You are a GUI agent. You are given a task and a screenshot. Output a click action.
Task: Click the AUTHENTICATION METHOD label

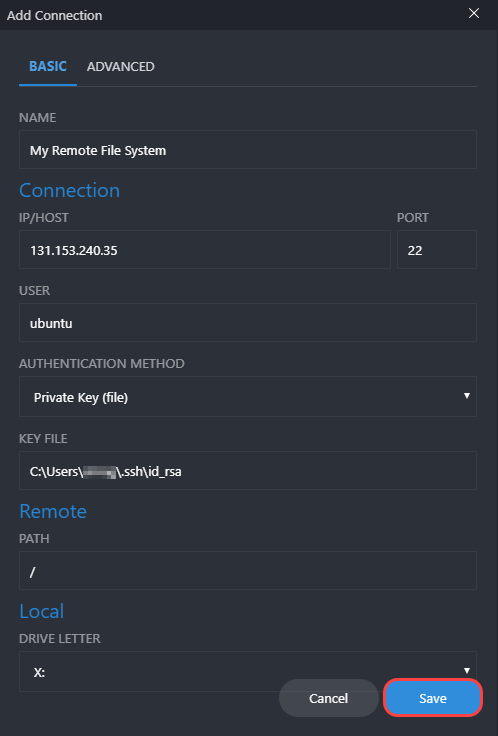pyautogui.click(x=102, y=363)
